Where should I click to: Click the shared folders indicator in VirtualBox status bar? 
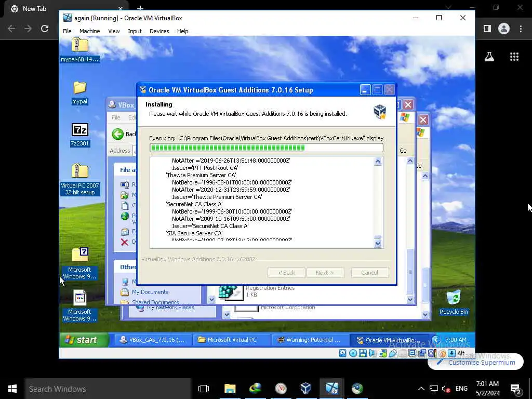pyautogui.click(x=403, y=353)
